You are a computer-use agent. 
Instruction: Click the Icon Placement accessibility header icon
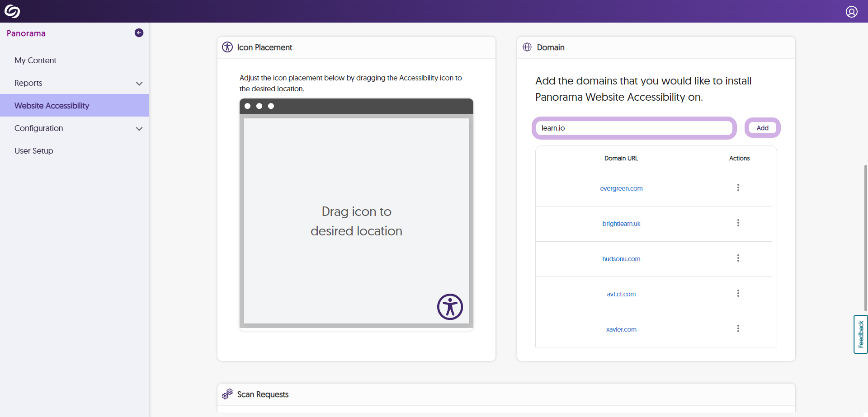[227, 47]
